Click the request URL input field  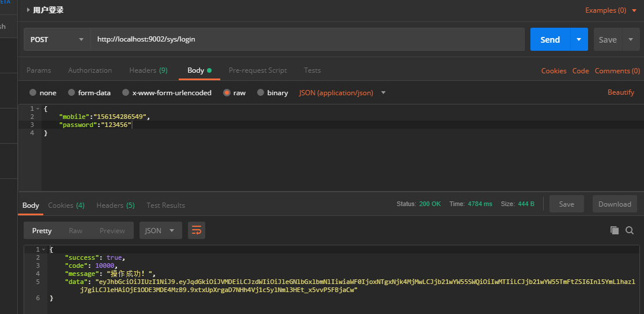pos(307,39)
